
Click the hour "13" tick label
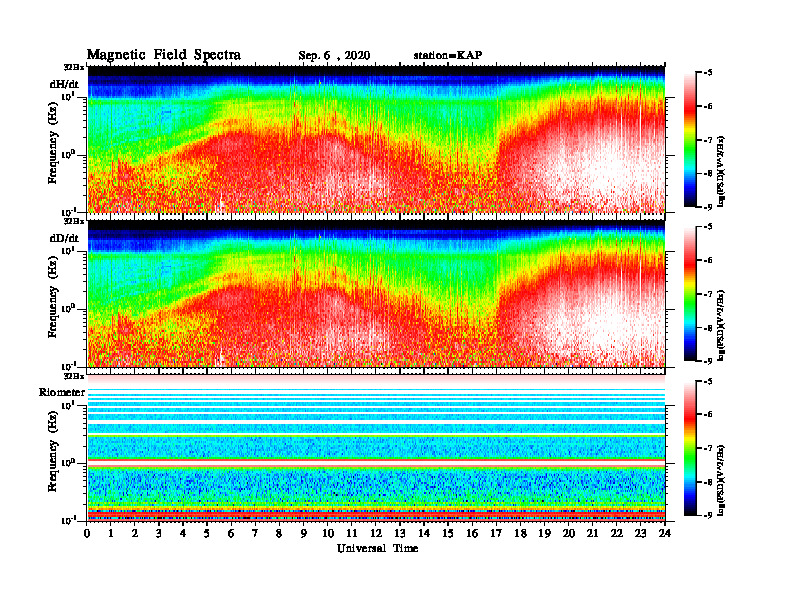(x=400, y=534)
